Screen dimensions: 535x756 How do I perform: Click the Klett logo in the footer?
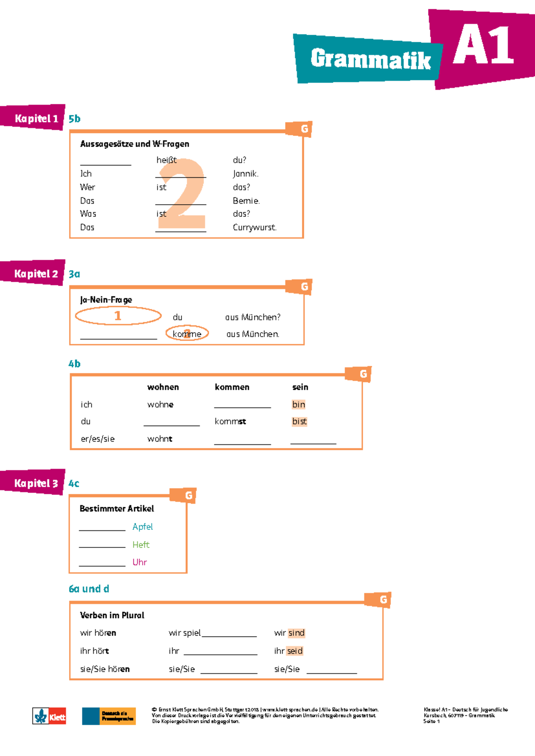(49, 716)
